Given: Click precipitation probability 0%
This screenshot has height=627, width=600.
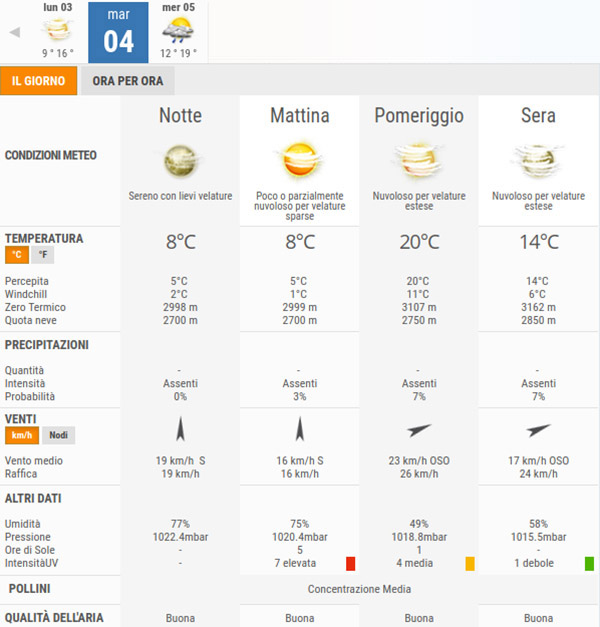Looking at the screenshot, I should 180,396.
